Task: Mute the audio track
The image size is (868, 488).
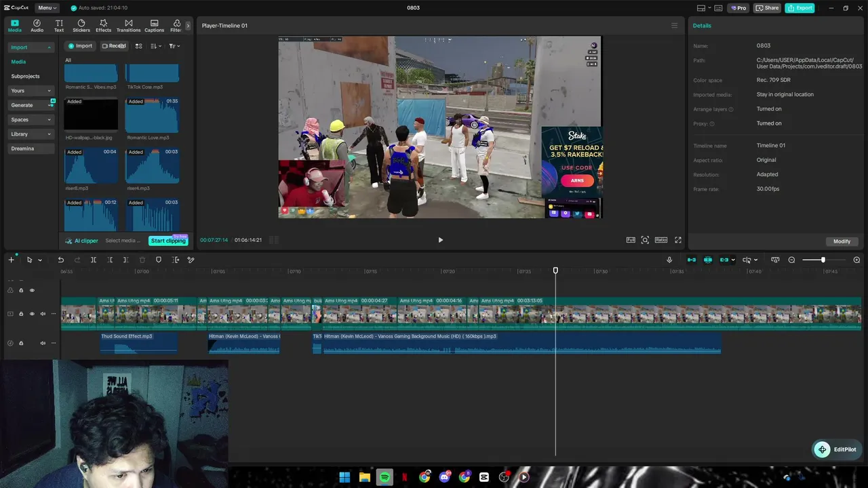Action: coord(43,343)
